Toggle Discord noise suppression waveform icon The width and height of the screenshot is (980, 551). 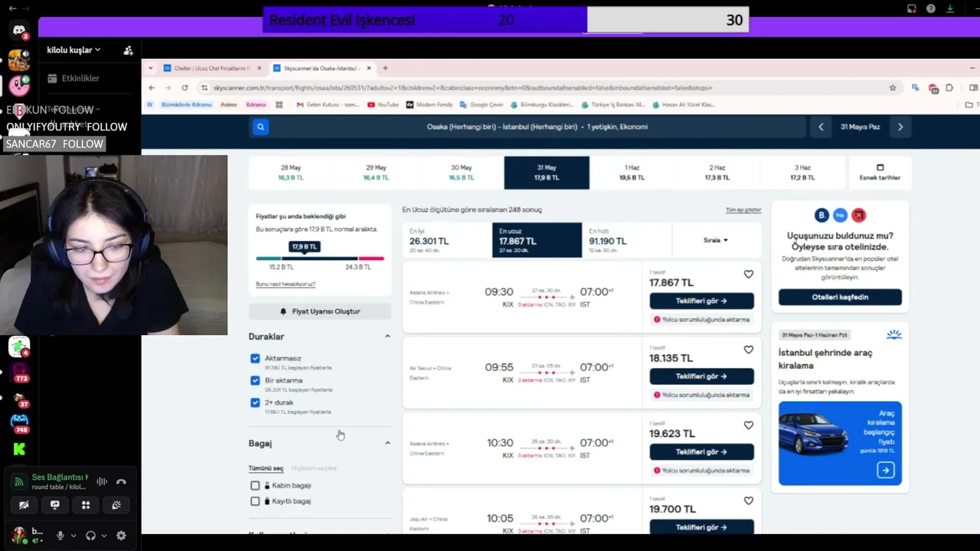point(101,482)
